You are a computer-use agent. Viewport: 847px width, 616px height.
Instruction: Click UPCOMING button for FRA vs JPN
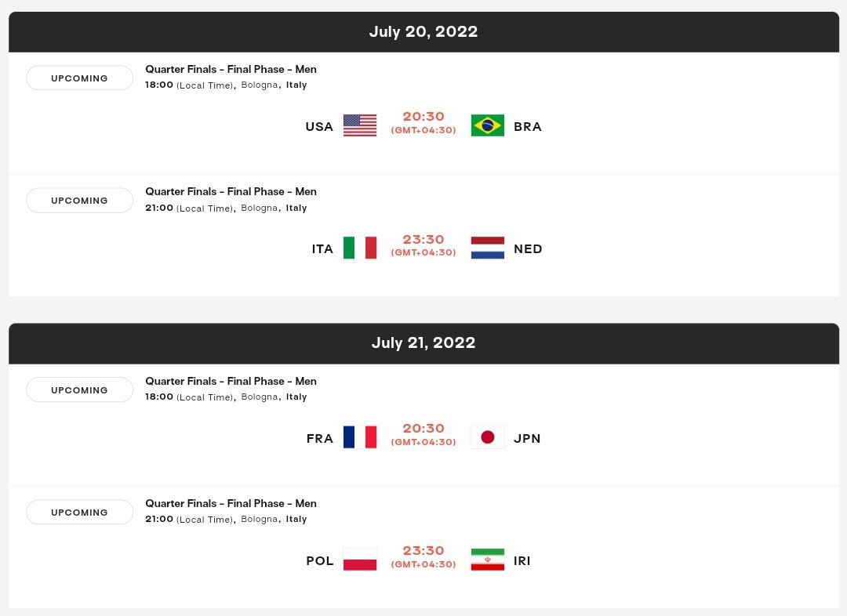coord(79,390)
